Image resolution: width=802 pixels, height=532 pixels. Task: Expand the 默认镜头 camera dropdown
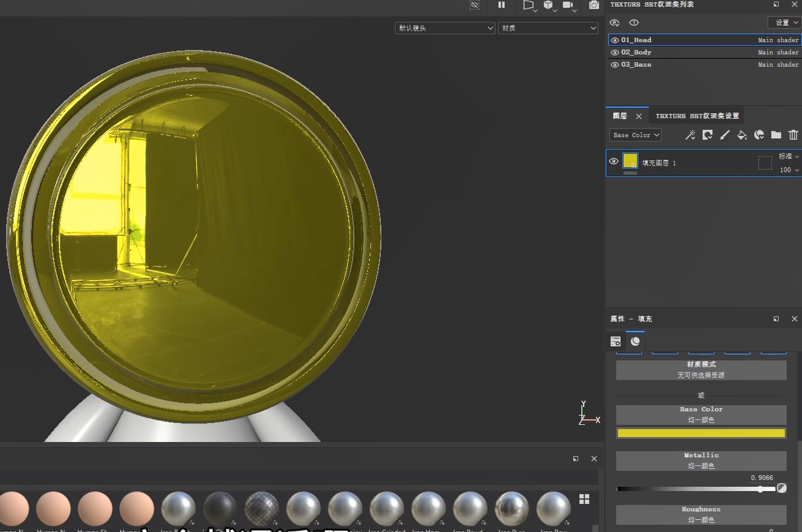pos(445,28)
